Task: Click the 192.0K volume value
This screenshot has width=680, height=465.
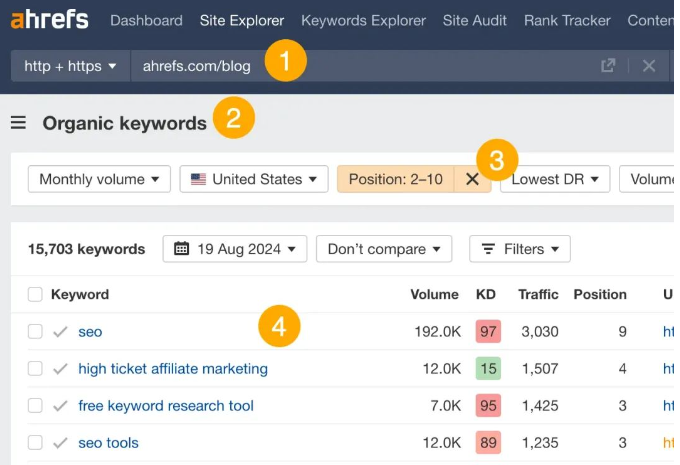Action: point(438,332)
